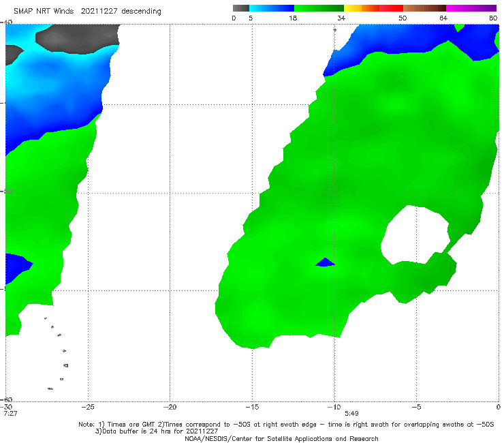Click the longitude label '-15'
Screen dimensions: 504x443
252,407
